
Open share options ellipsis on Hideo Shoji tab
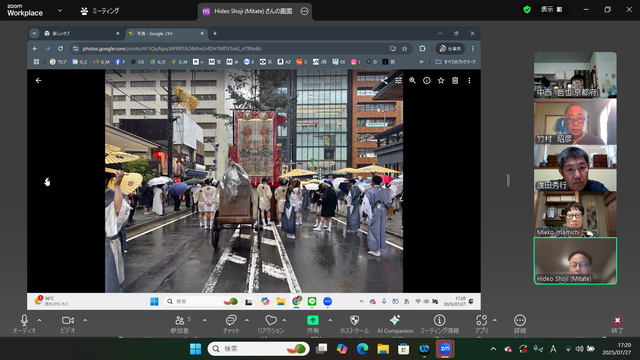304,11
